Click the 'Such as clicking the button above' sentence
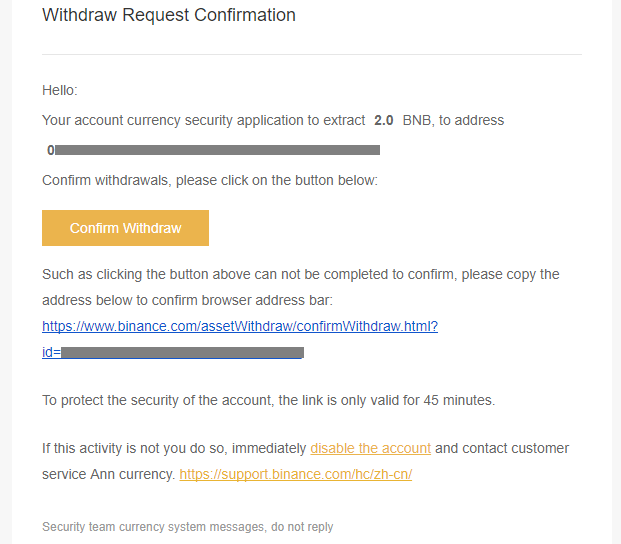This screenshot has width=621, height=544. pyautogui.click(x=301, y=274)
